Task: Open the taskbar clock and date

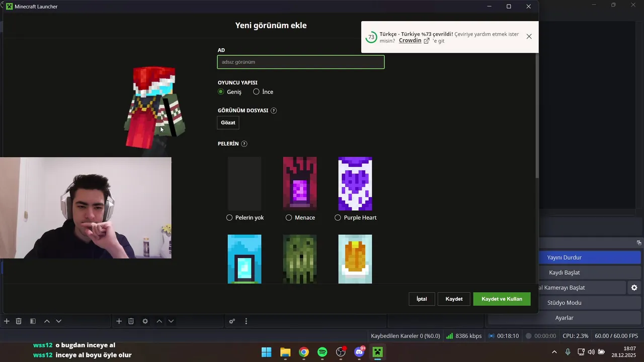Action: click(x=624, y=352)
